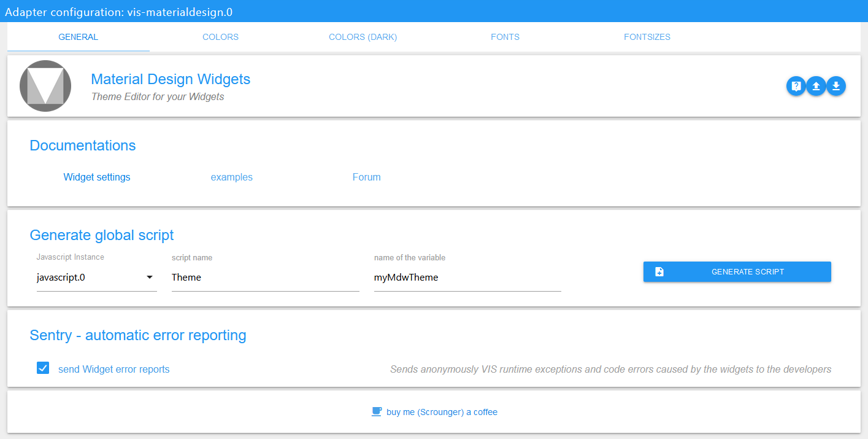Viewport: 868px width, 439px height.
Task: Select the Fontsizes tab
Action: [647, 37]
